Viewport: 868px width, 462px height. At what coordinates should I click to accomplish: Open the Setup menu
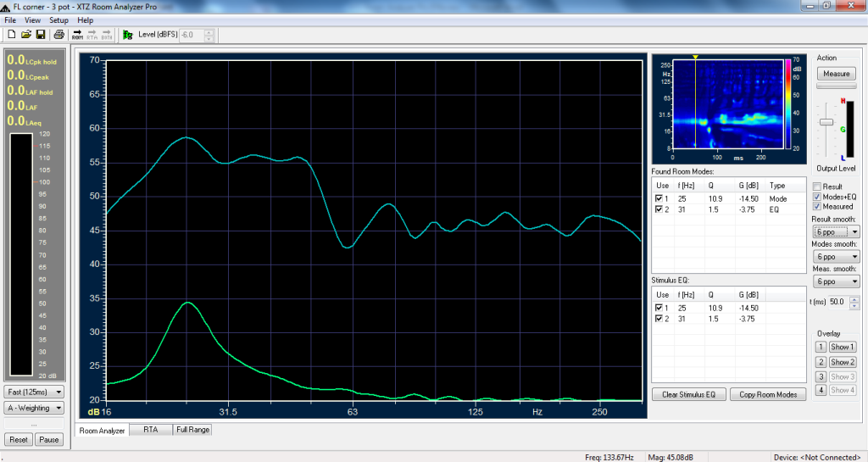click(x=58, y=19)
